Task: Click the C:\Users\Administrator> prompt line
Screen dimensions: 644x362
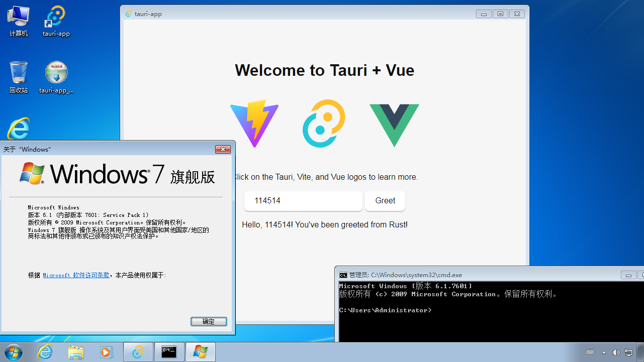Action: click(x=385, y=310)
